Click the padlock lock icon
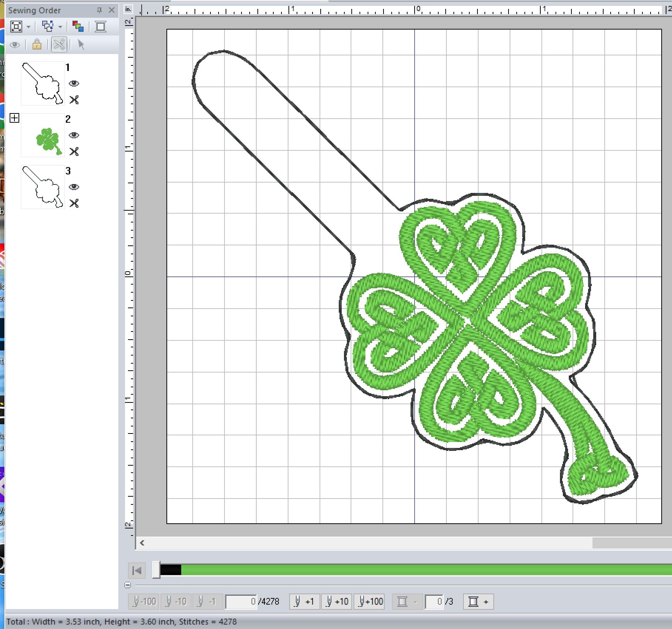The height and width of the screenshot is (629, 672). (x=37, y=45)
